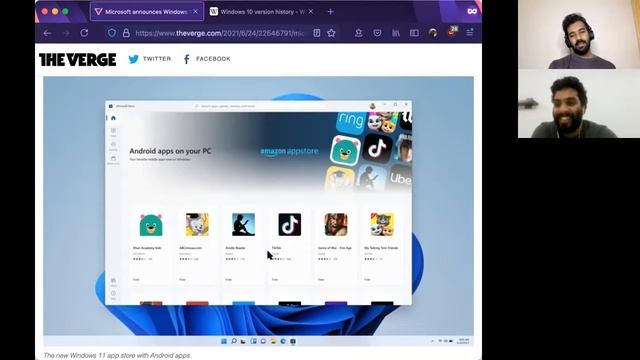Click the Game of War app icon
Viewport: 640px width, 360px height.
(336, 224)
